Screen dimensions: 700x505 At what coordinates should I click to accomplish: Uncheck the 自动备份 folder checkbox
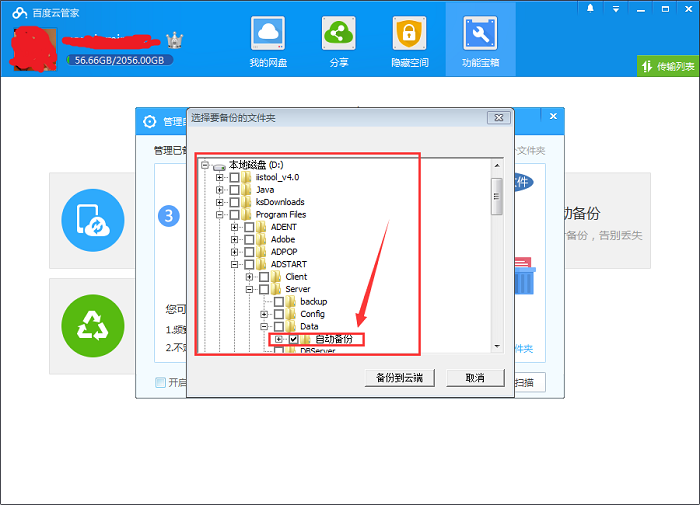293,339
